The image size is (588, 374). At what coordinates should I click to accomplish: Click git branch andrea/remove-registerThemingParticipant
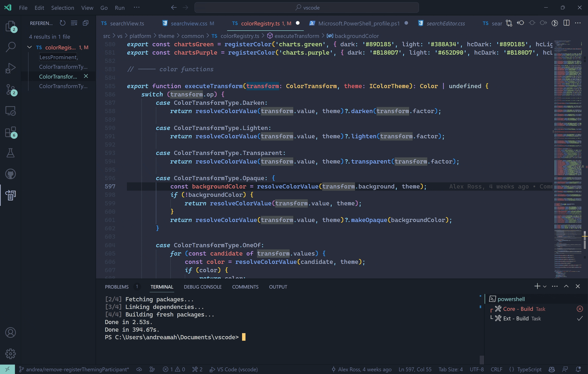click(74, 369)
